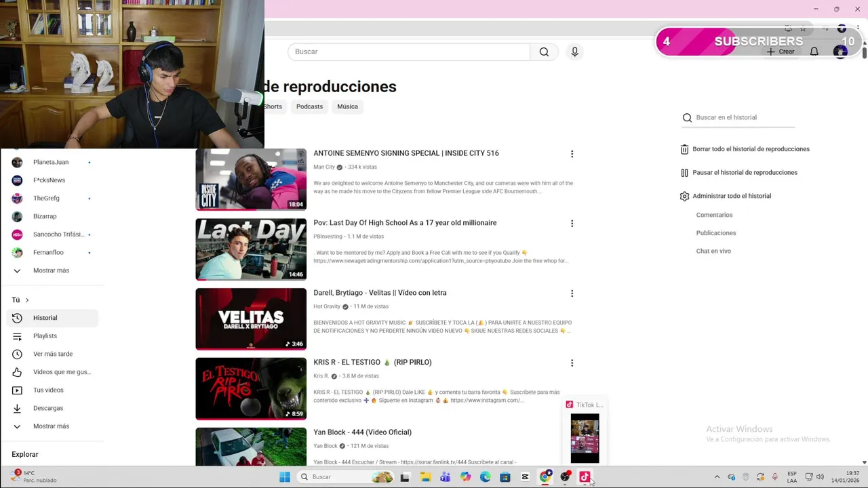
Task: Open the Antoine Semenyo signing thumbnail
Action: click(251, 180)
